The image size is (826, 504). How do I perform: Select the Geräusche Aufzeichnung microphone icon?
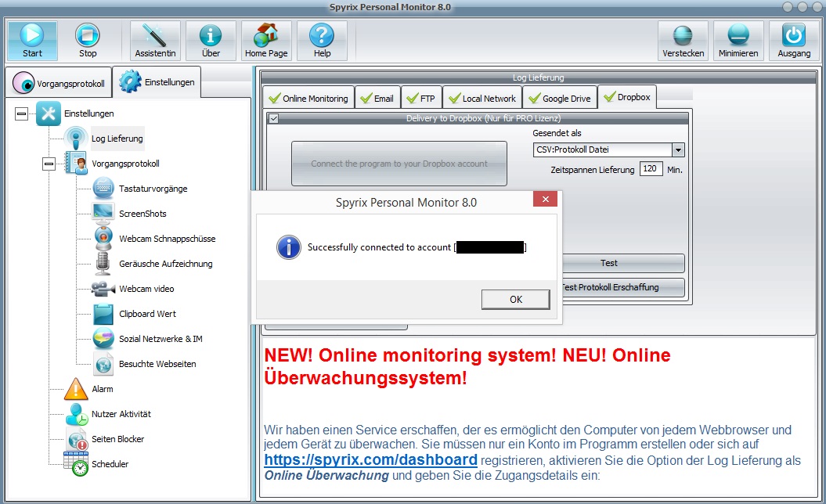[x=103, y=263]
